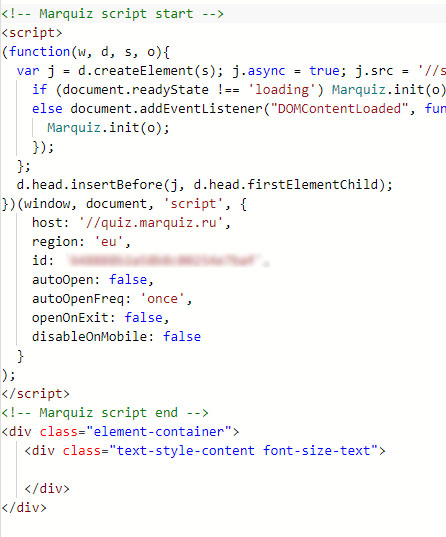Click the autoOpen false value
The height and width of the screenshot is (537, 446).
pyautogui.click(x=128, y=280)
